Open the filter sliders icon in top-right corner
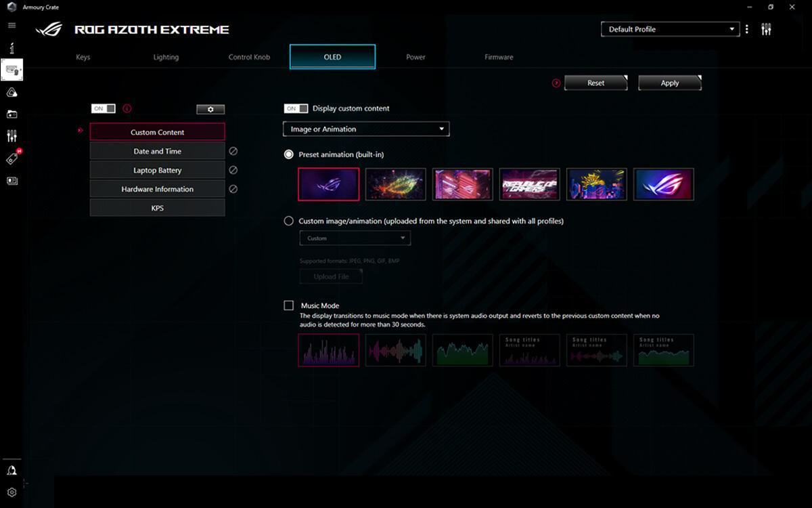Image resolution: width=812 pixels, height=508 pixels. pos(765,29)
